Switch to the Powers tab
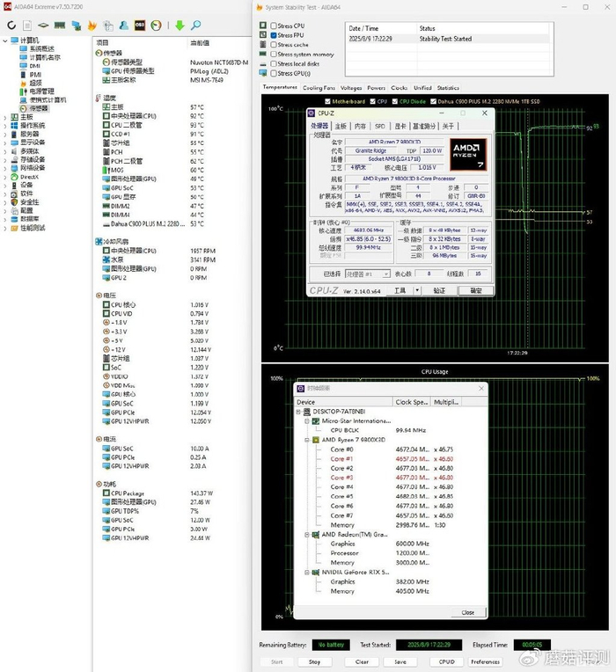This screenshot has width=616, height=672. click(376, 88)
